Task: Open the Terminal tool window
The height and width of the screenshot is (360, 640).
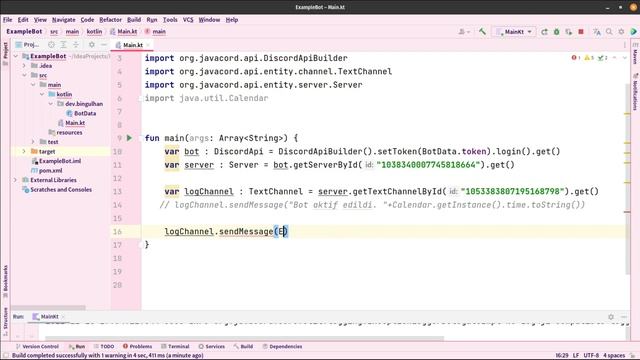Action: tap(175, 347)
